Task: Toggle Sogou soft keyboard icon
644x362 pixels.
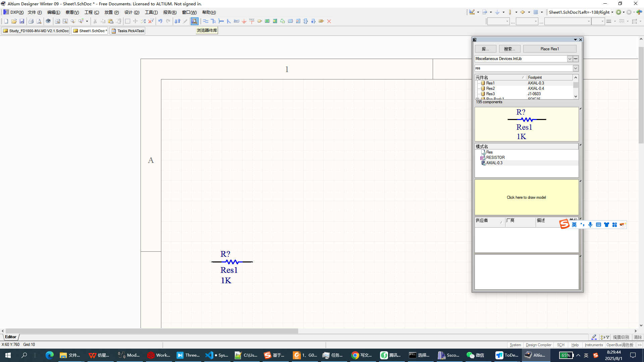Action: pyautogui.click(x=598, y=225)
